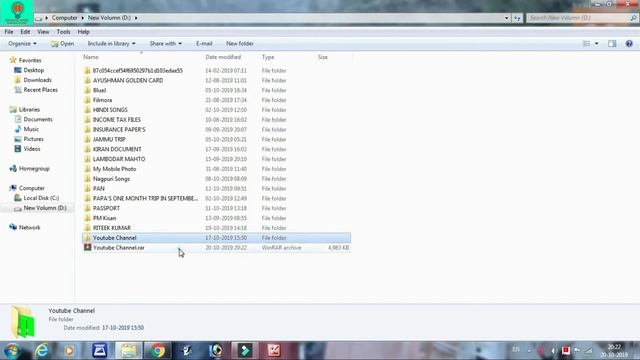Viewport: 640px width, 360px height.
Task: Click the Open toolbar button
Action: tap(62, 43)
